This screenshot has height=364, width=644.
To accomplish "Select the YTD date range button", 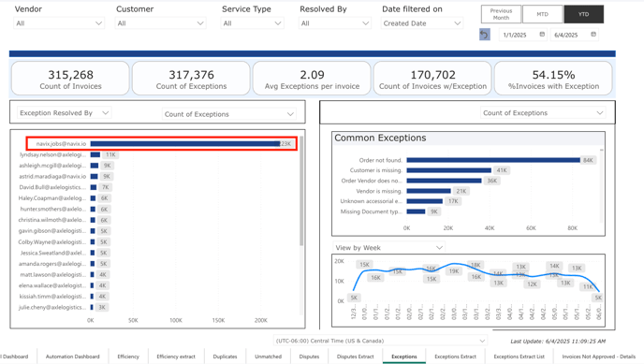I will pyautogui.click(x=584, y=14).
